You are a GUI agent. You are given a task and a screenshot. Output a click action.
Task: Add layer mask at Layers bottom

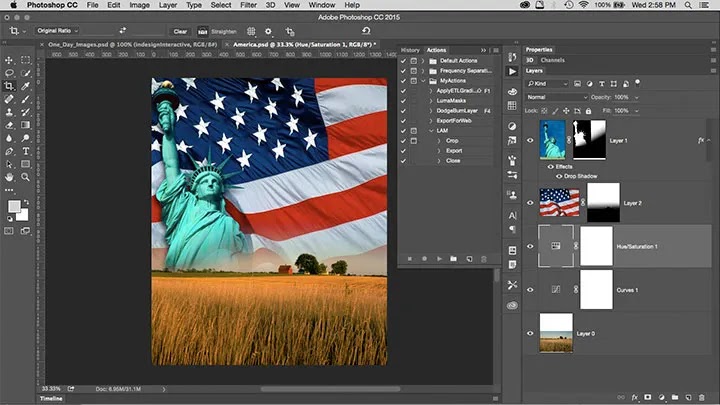pos(647,397)
